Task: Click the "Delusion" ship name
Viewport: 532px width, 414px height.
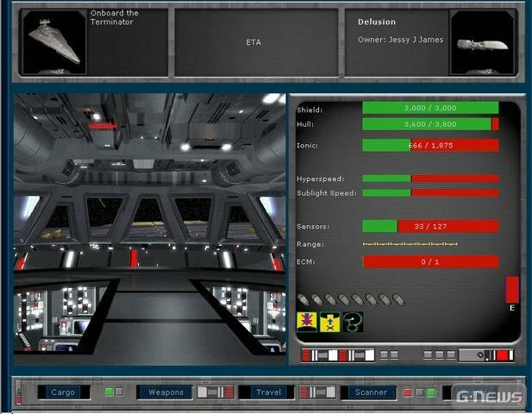Action: (377, 22)
